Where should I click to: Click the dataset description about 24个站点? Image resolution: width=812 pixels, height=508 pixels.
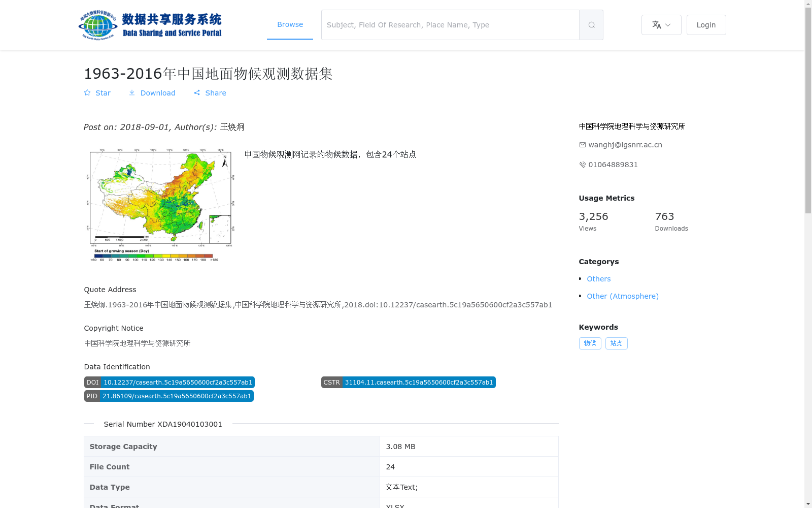330,154
